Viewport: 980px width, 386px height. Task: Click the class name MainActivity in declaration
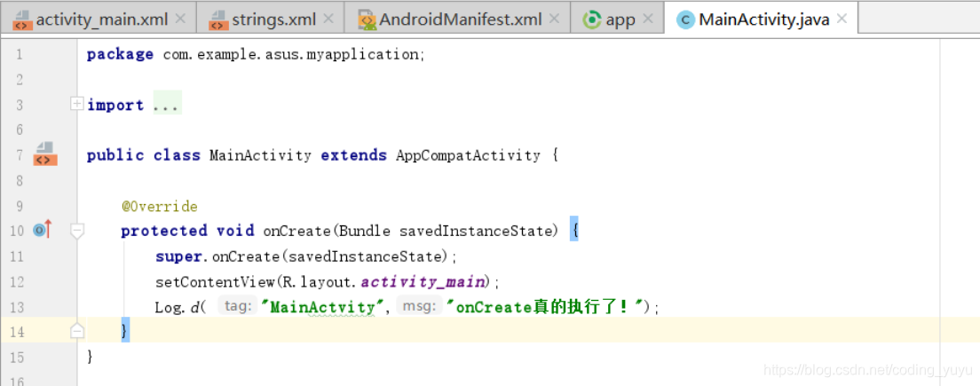[260, 155]
